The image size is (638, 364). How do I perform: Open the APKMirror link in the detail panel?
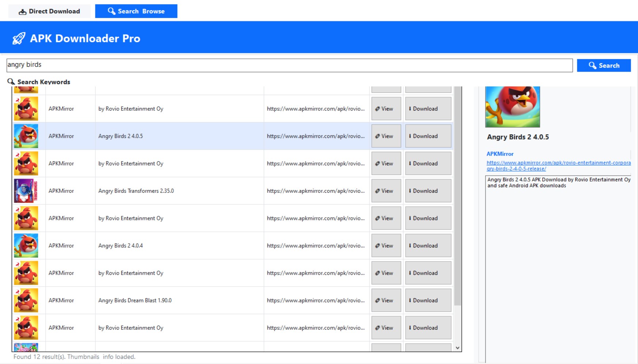coord(500,154)
